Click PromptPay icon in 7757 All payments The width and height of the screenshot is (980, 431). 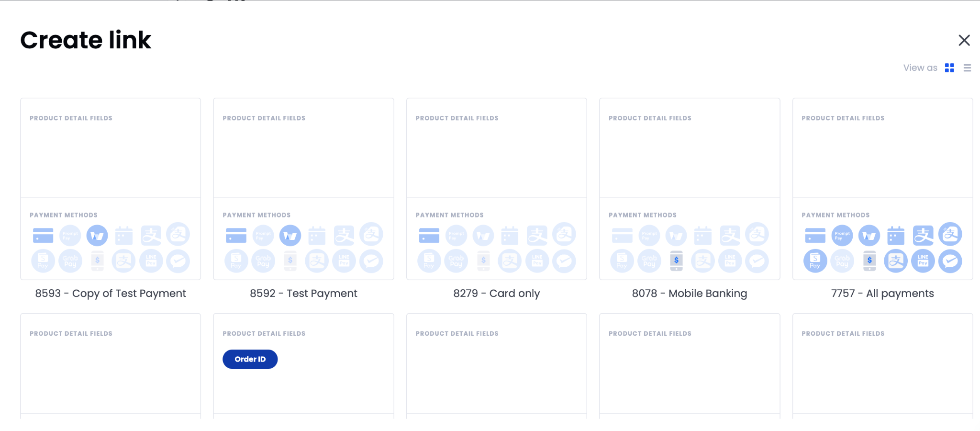tap(842, 235)
